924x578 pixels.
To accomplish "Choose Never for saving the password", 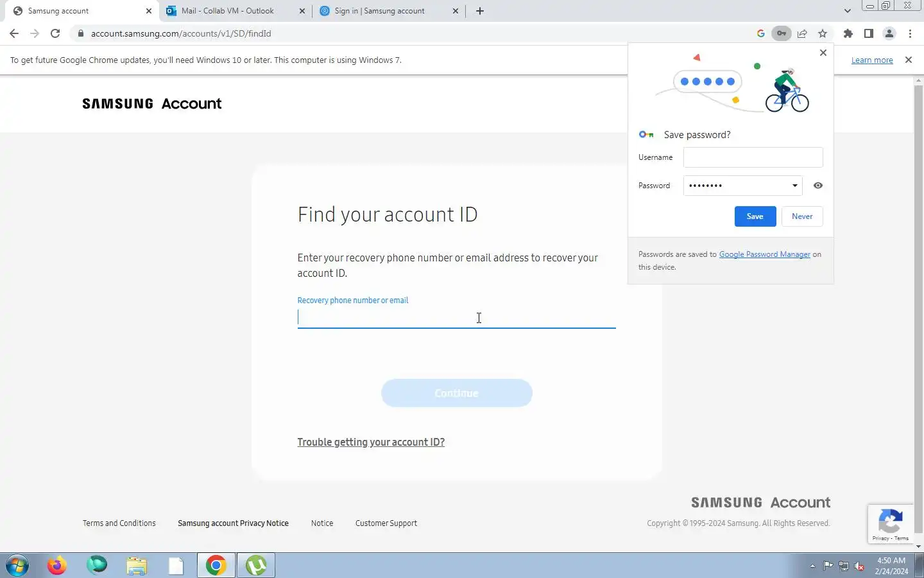I will (x=802, y=216).
